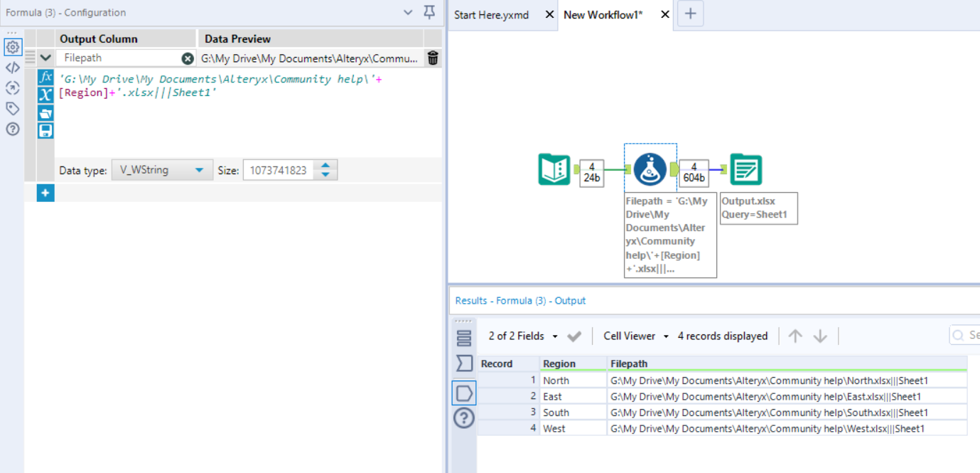980x473 pixels.
Task: Switch to the Start Here.yxmd tab
Action: point(491,15)
